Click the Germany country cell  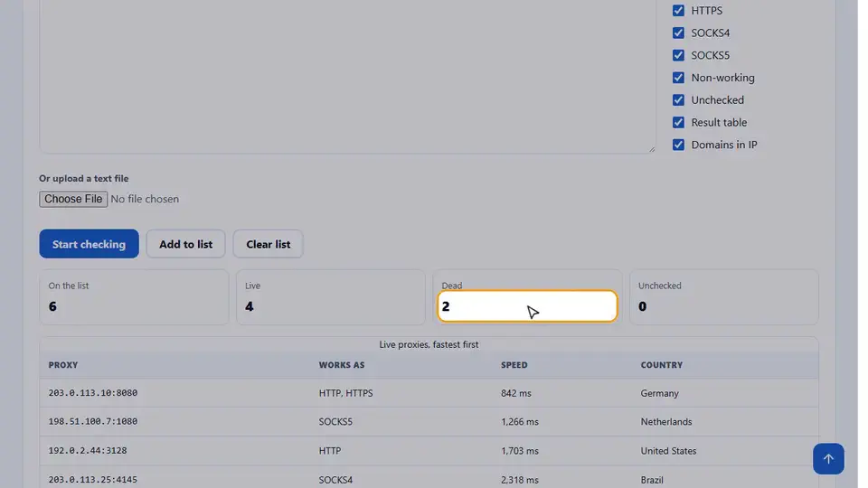coord(659,393)
